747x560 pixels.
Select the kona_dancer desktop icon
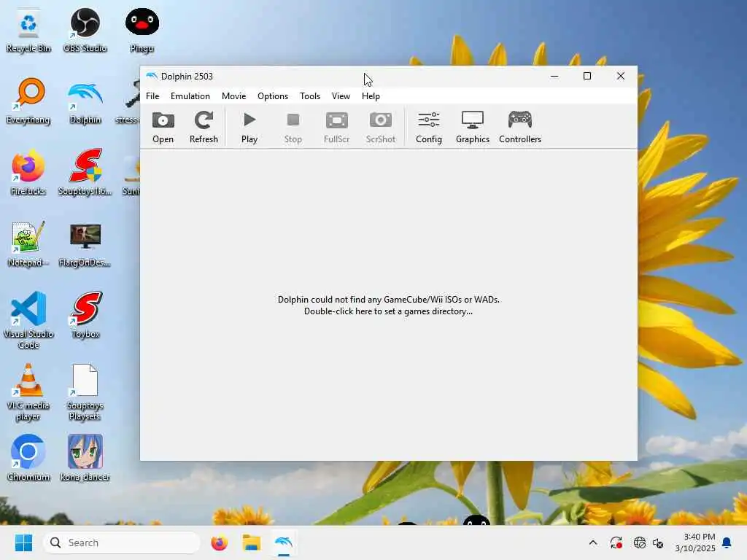85,458
